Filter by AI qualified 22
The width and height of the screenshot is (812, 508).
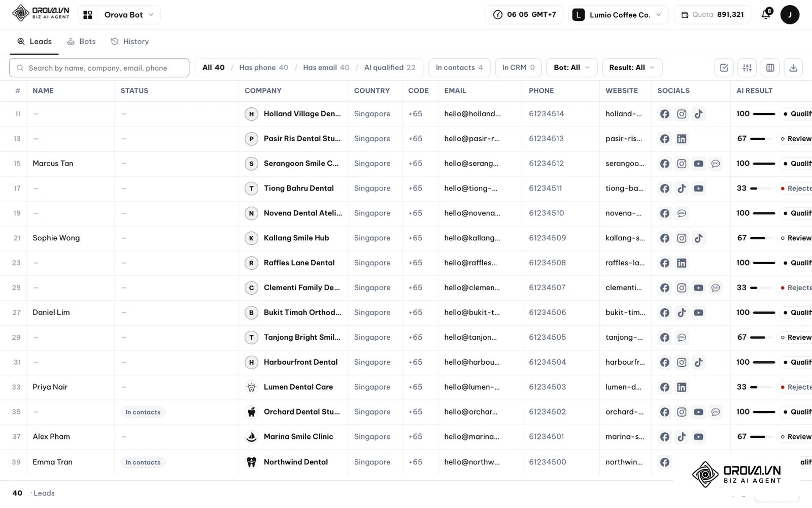click(390, 68)
